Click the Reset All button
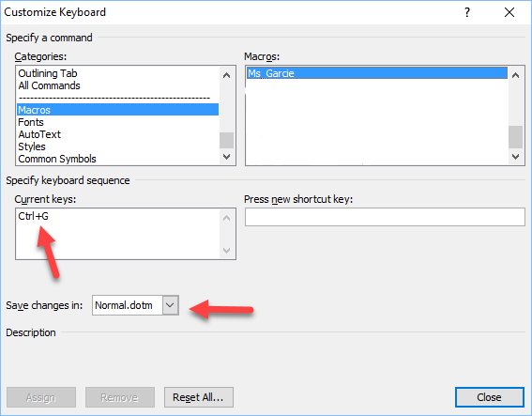Viewport: 532px width, 416px height. pyautogui.click(x=199, y=397)
